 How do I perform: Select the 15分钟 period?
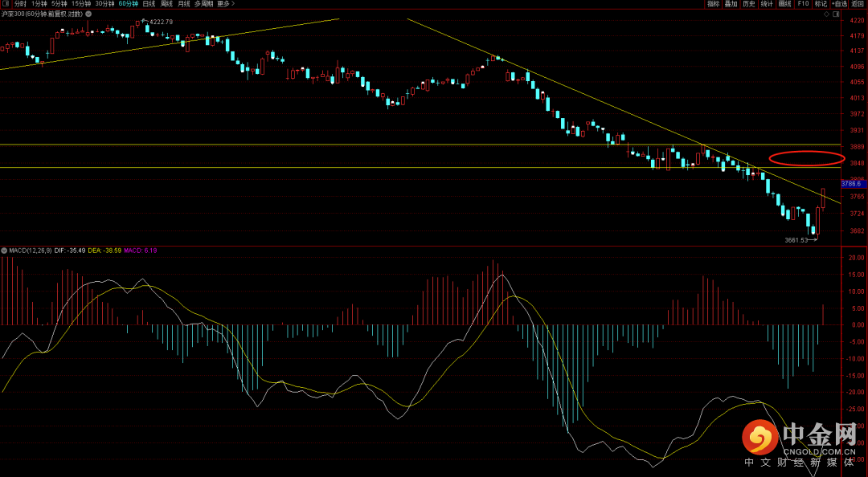tap(81, 4)
